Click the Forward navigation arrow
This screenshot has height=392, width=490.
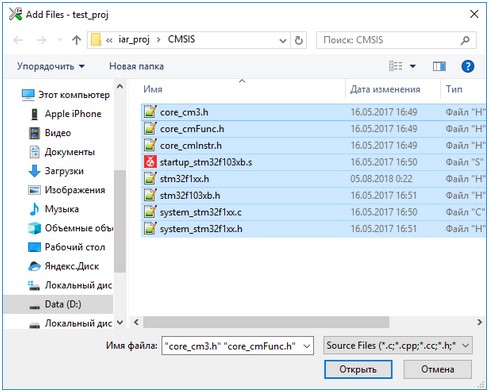tap(42, 40)
